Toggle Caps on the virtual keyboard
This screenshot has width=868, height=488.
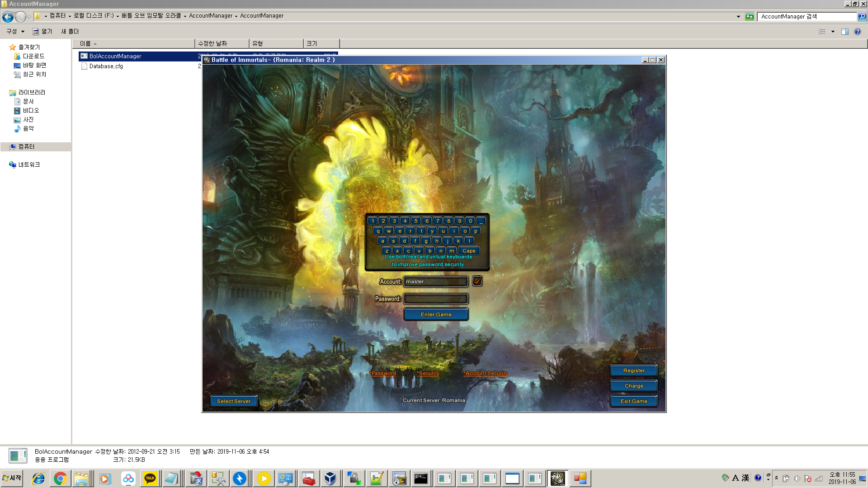click(x=468, y=251)
